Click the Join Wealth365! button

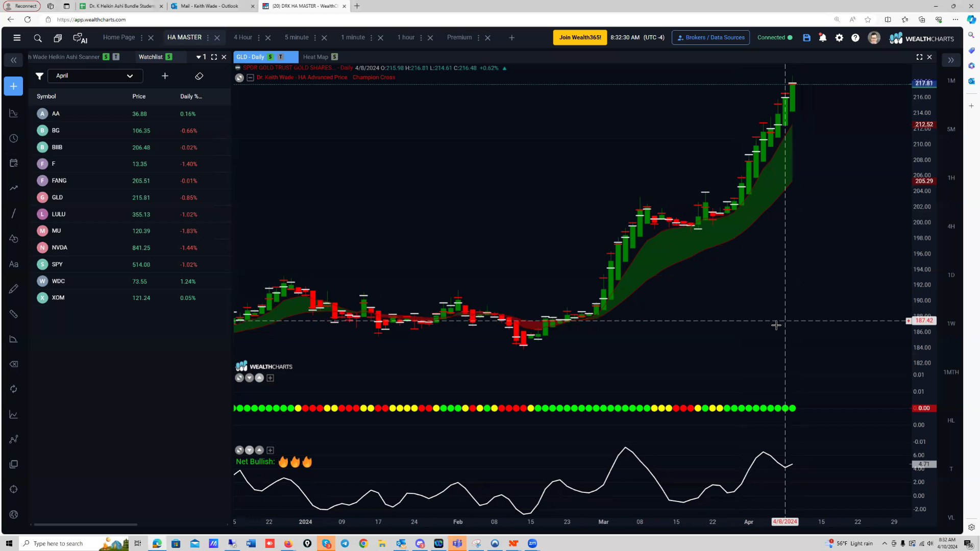tap(580, 37)
